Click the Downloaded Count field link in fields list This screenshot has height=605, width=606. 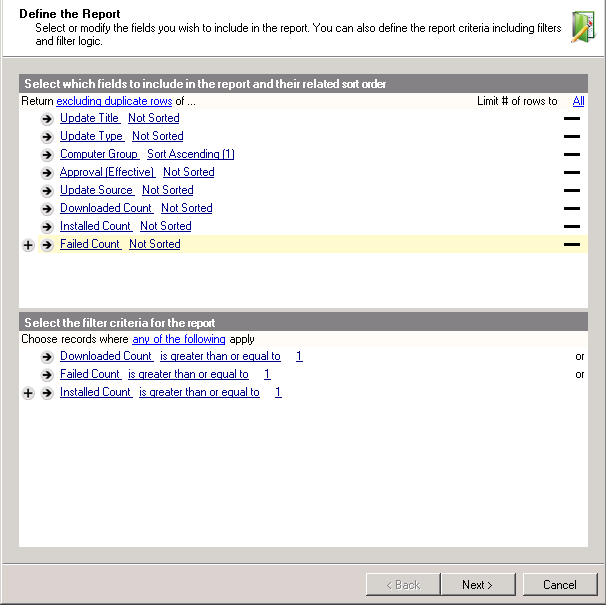pyautogui.click(x=107, y=208)
